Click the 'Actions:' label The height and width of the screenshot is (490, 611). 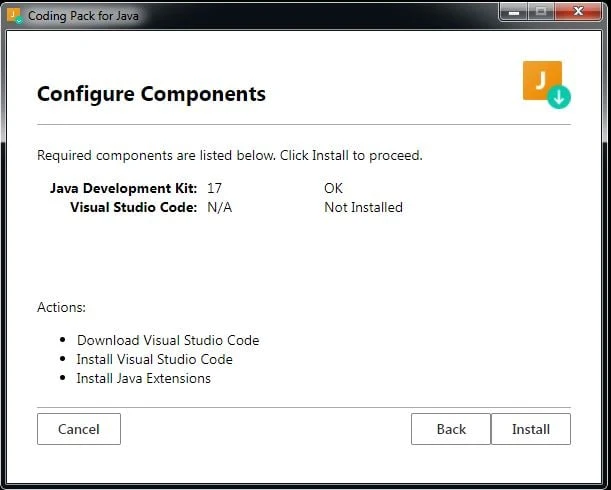(x=61, y=307)
